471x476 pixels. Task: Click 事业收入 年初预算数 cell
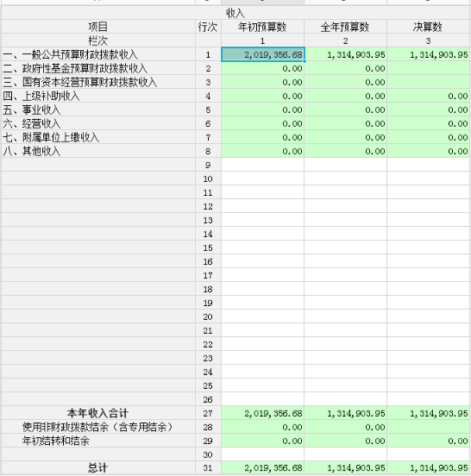point(263,110)
